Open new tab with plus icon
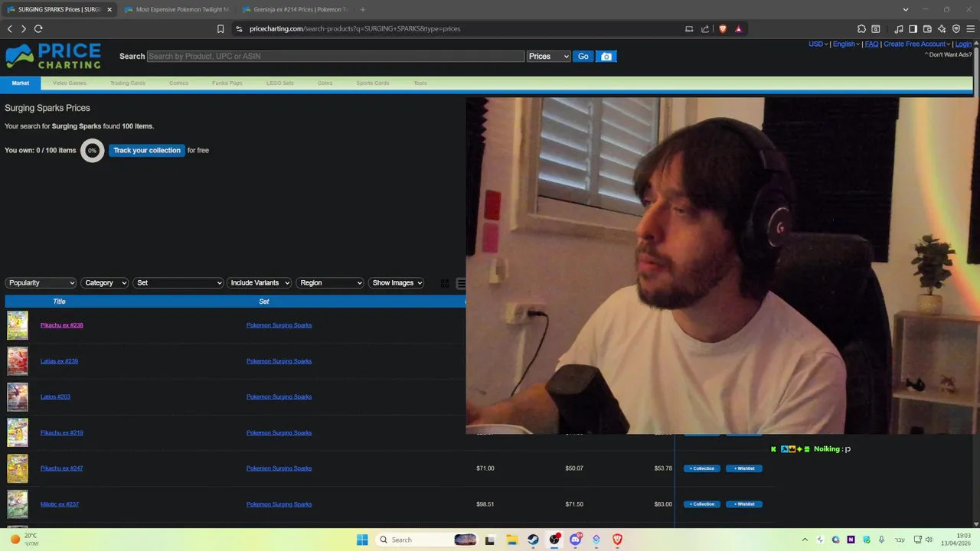The height and width of the screenshot is (551, 980). coord(362,9)
